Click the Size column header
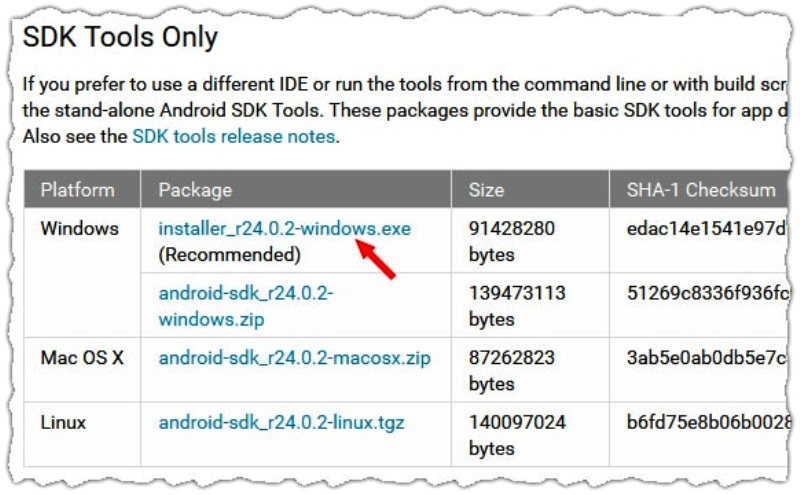This screenshot has height=495, width=800. 486,190
